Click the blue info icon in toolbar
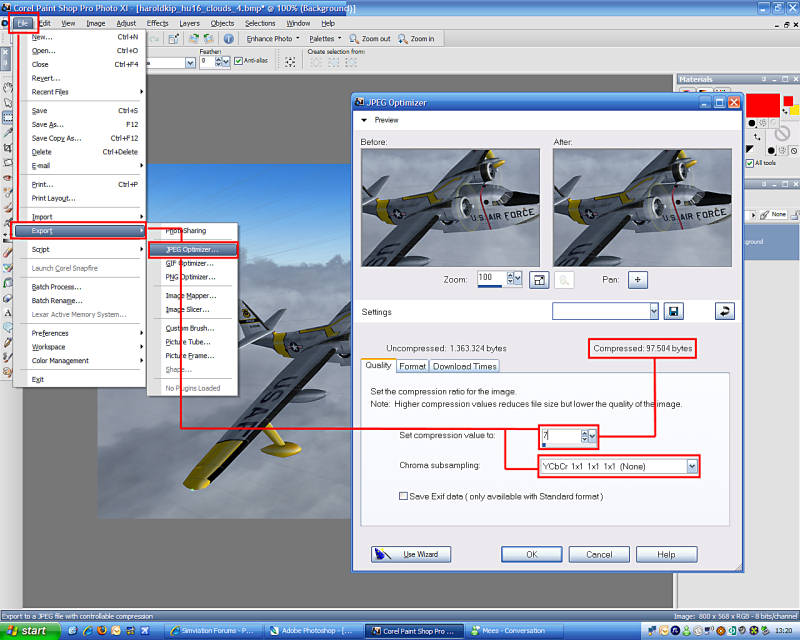The width and height of the screenshot is (800, 640). tap(228, 39)
